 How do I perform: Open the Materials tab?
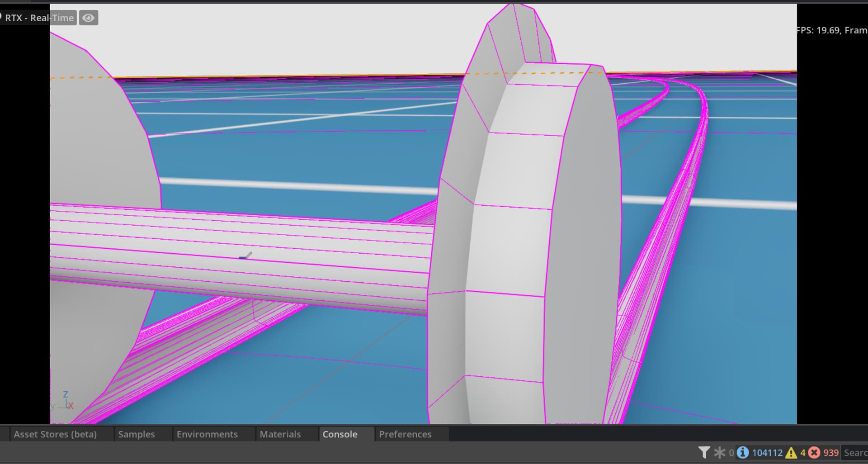[280, 434]
